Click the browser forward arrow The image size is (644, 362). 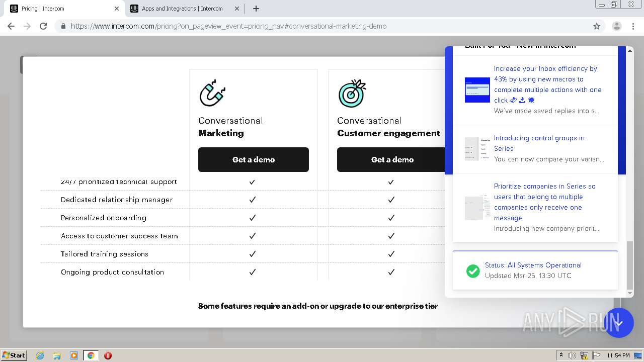(27, 26)
